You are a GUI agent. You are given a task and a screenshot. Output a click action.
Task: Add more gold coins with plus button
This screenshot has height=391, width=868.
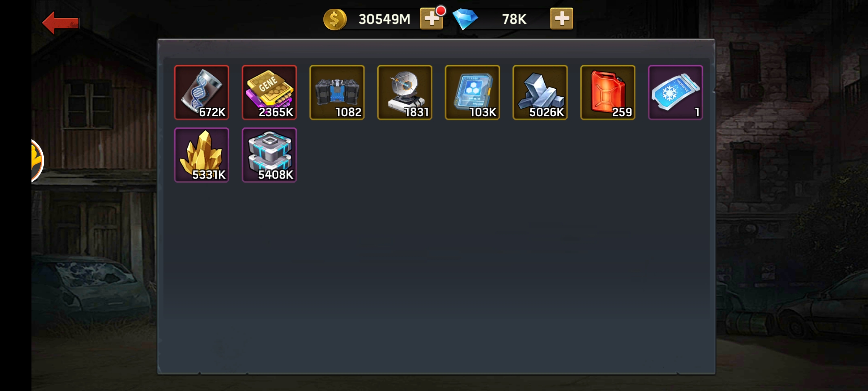tap(431, 18)
